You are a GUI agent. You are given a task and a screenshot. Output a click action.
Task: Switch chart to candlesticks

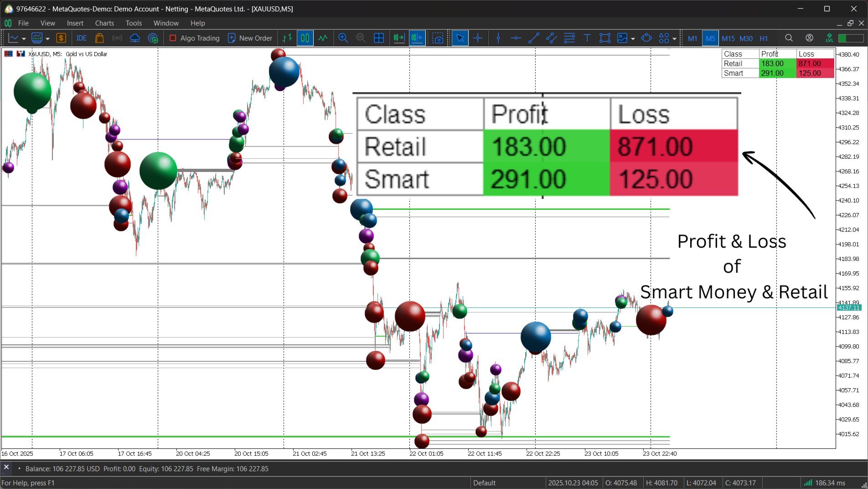coord(305,38)
